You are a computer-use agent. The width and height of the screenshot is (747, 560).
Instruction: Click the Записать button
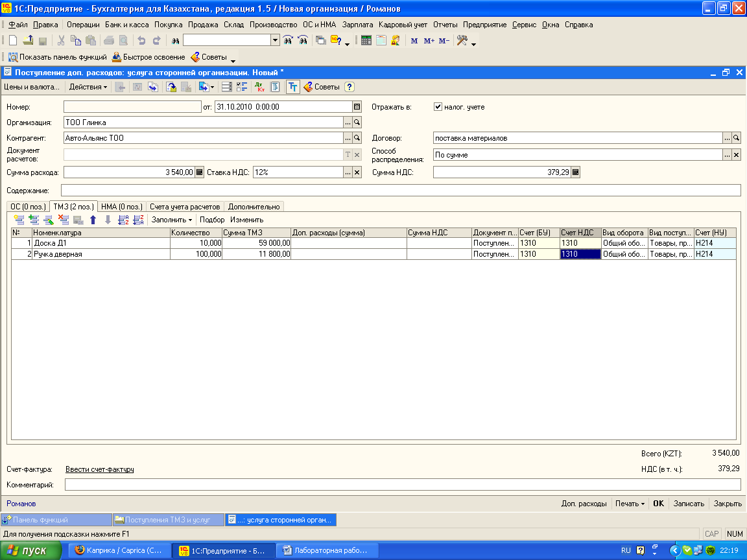click(x=689, y=504)
